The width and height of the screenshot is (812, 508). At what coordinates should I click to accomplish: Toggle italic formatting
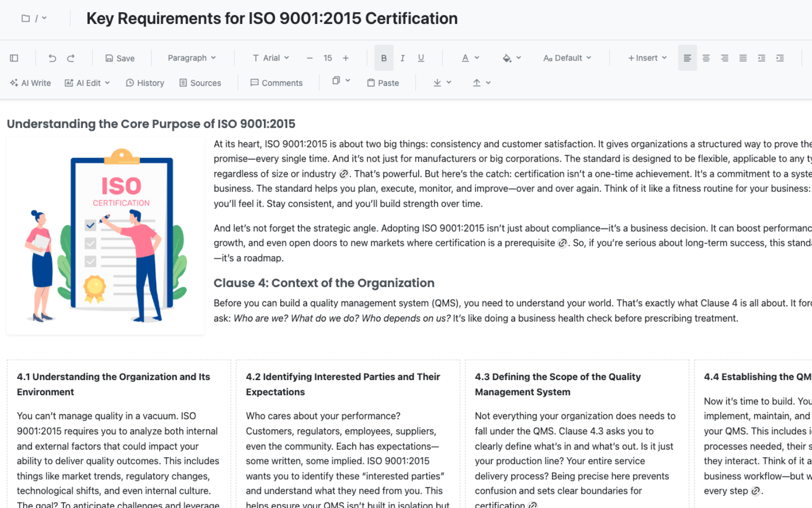402,58
